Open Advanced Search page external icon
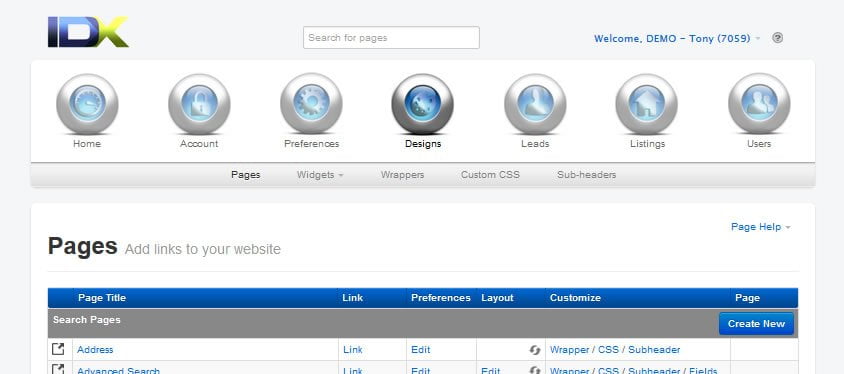The width and height of the screenshot is (844, 374). 58,370
